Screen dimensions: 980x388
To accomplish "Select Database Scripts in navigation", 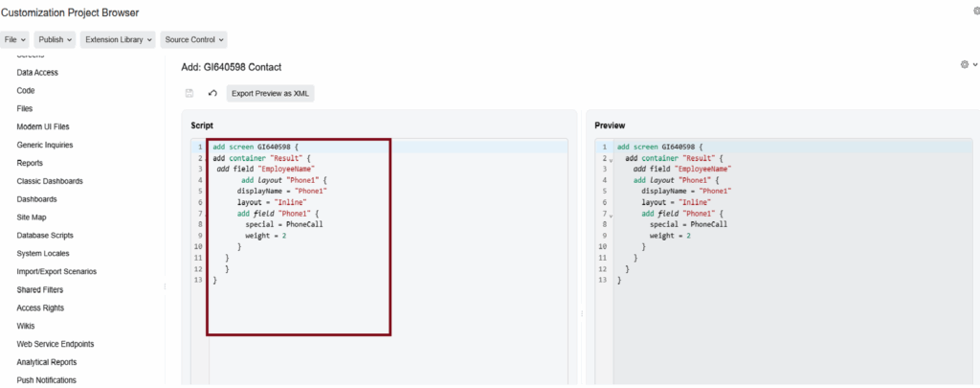I will [x=45, y=235].
